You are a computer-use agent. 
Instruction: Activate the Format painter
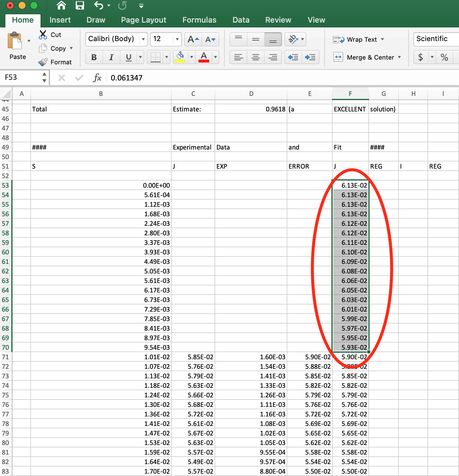click(x=55, y=62)
